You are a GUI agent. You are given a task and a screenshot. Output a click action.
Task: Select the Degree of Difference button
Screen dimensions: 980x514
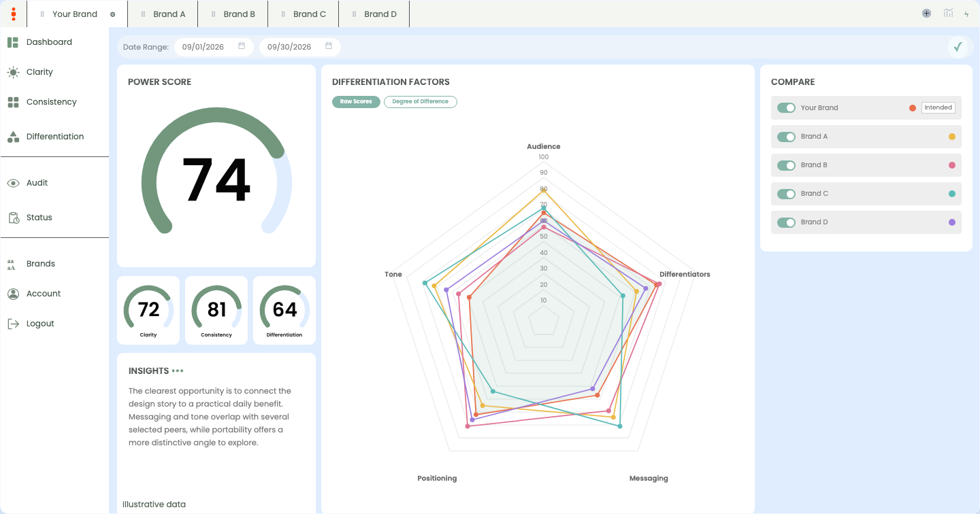coord(421,101)
